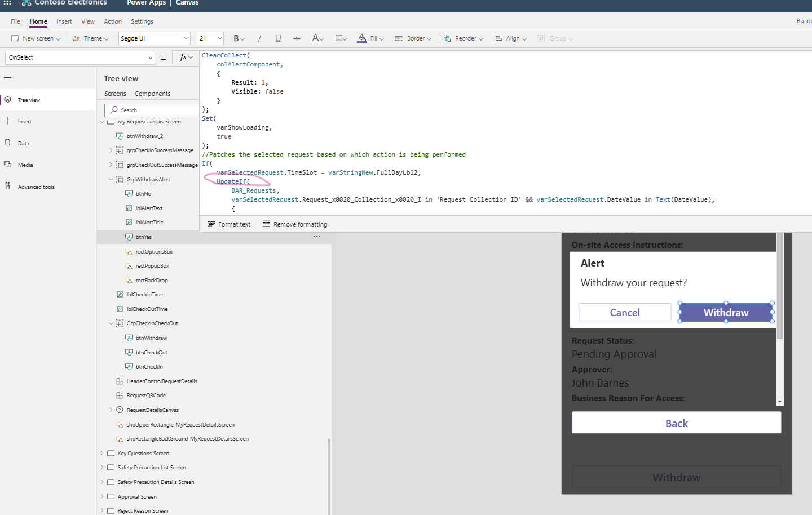Select HeaderControlRequestDetails component
The width and height of the screenshot is (812, 515).
(x=162, y=381)
